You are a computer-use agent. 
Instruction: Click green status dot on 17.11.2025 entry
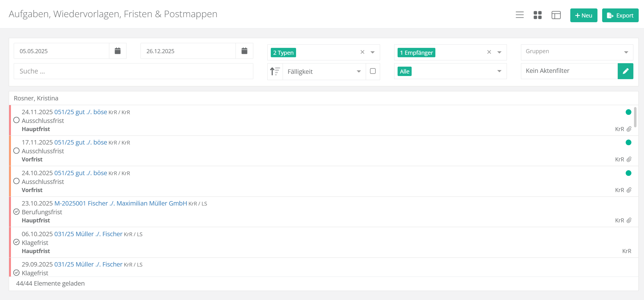tap(628, 143)
